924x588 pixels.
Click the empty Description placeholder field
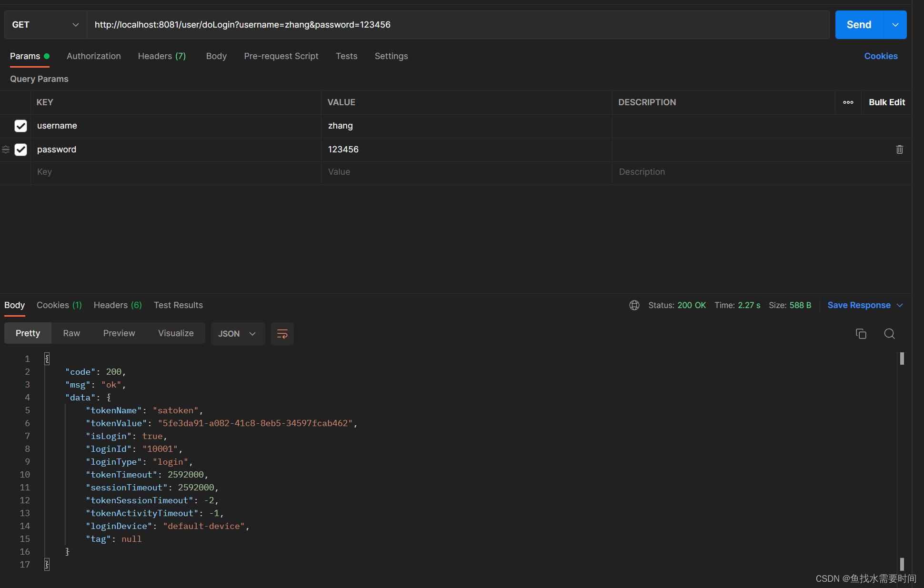click(761, 172)
